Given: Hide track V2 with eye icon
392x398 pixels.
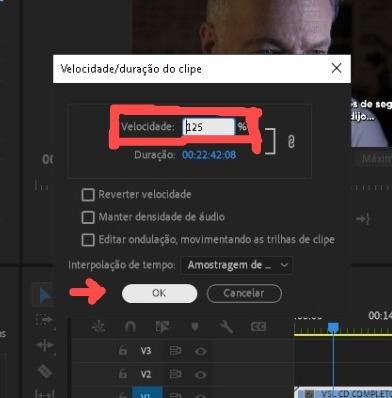Looking at the screenshot, I should (200, 375).
